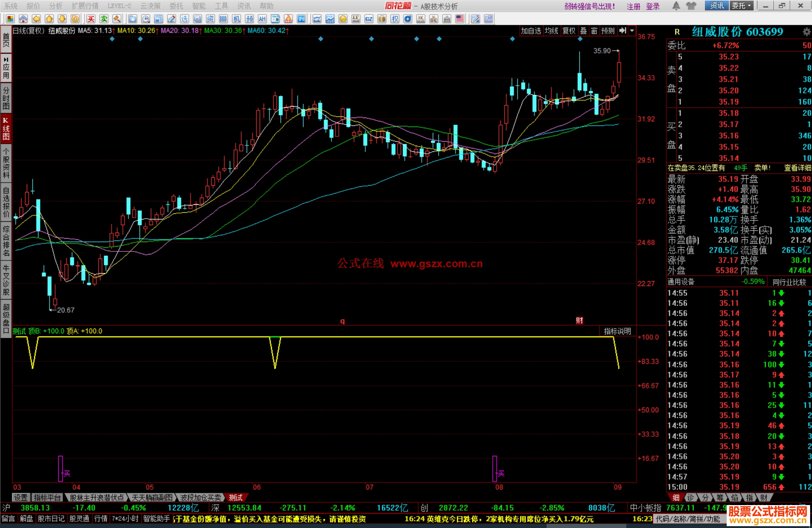This screenshot has width=812, height=528.
Task: Click the US flag market icon
Action: [x=459, y=19]
